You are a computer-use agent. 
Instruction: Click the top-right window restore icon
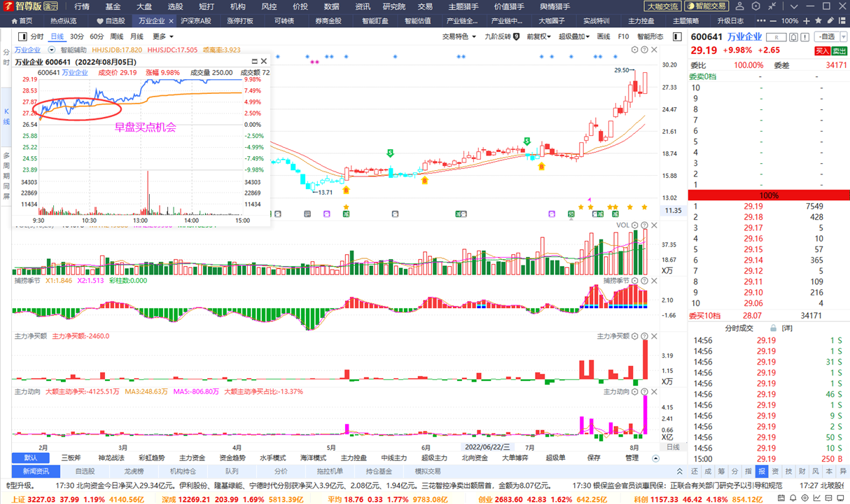tap(828, 6)
